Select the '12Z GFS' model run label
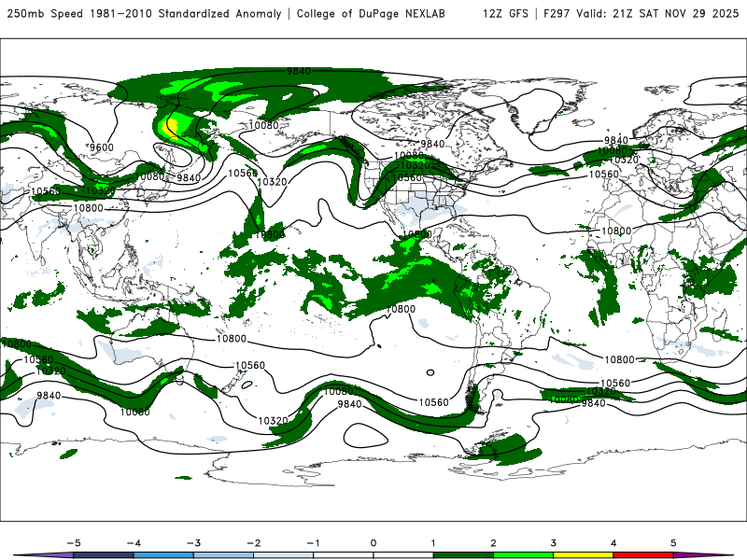Image resolution: width=747 pixels, height=560 pixels. tap(505, 13)
